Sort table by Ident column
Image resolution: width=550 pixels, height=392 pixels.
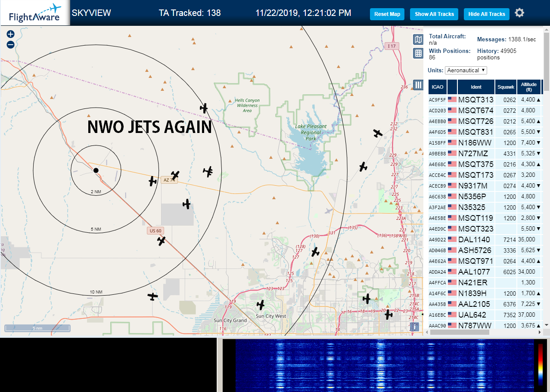[476, 87]
